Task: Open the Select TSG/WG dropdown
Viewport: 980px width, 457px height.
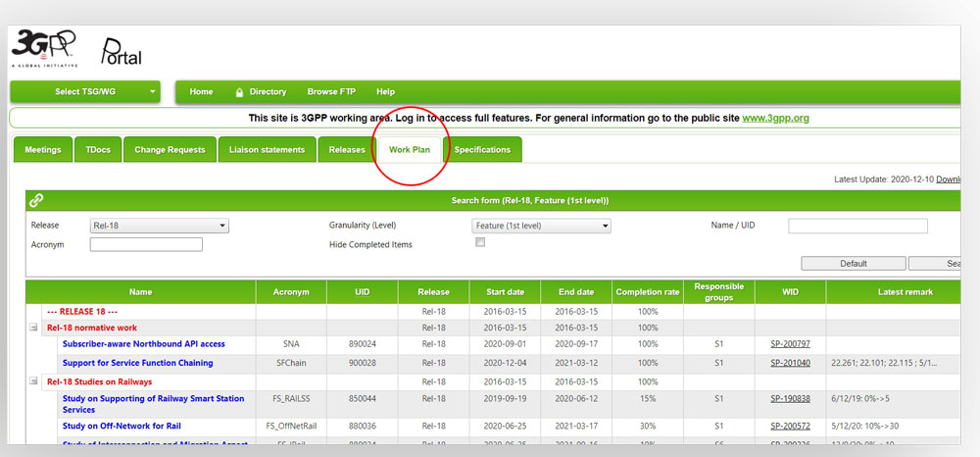Action: click(x=85, y=92)
